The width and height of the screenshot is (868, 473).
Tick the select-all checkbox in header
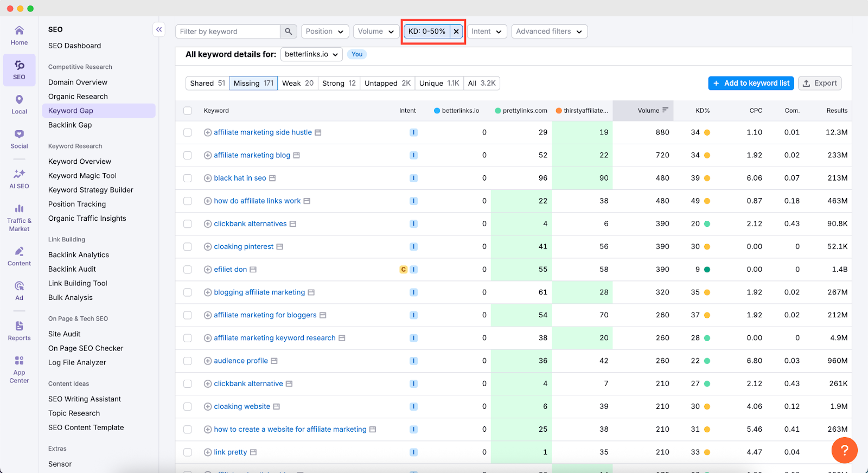click(188, 111)
